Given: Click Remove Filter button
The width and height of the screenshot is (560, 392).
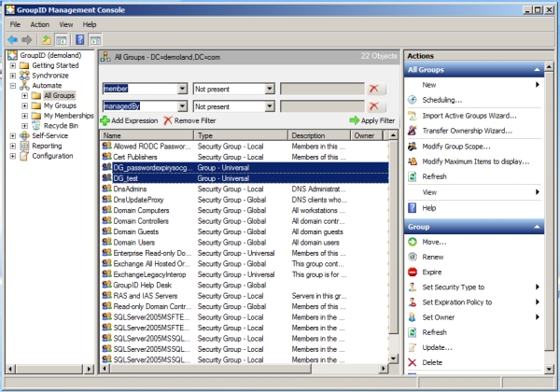Looking at the screenshot, I should pyautogui.click(x=189, y=120).
